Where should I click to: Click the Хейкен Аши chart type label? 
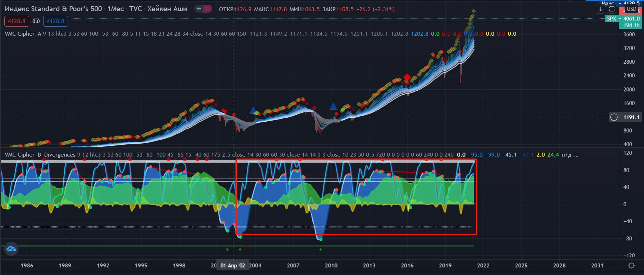(167, 9)
